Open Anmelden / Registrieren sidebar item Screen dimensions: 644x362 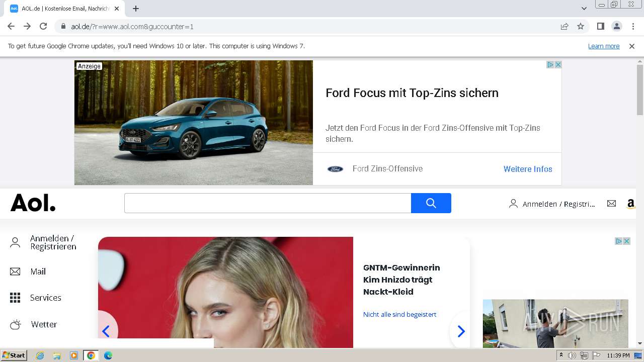43,242
